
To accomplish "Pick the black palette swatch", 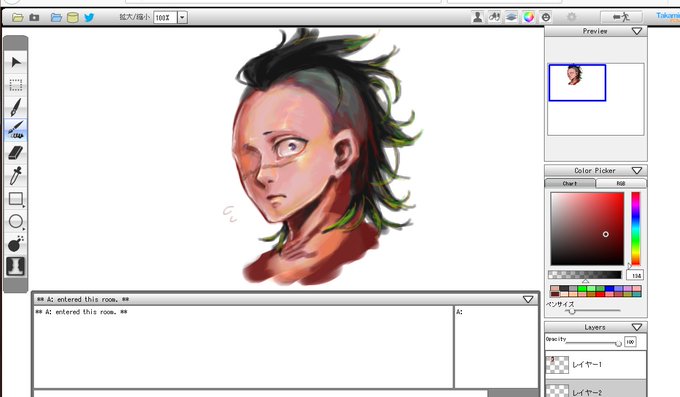I will point(564,288).
